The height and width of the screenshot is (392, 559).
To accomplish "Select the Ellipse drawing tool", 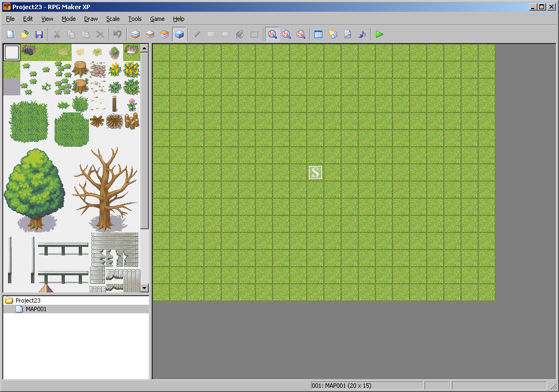I will [225, 34].
